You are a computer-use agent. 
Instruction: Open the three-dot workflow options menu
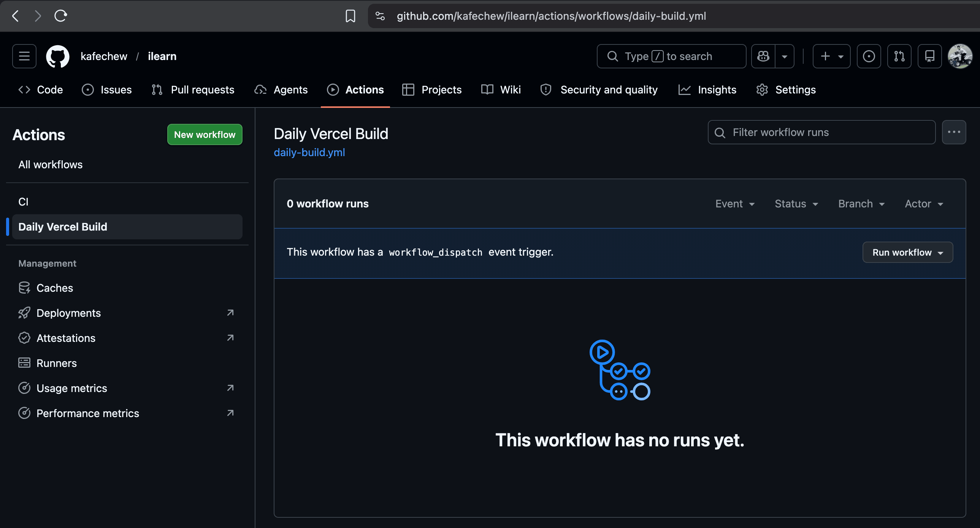pos(954,132)
